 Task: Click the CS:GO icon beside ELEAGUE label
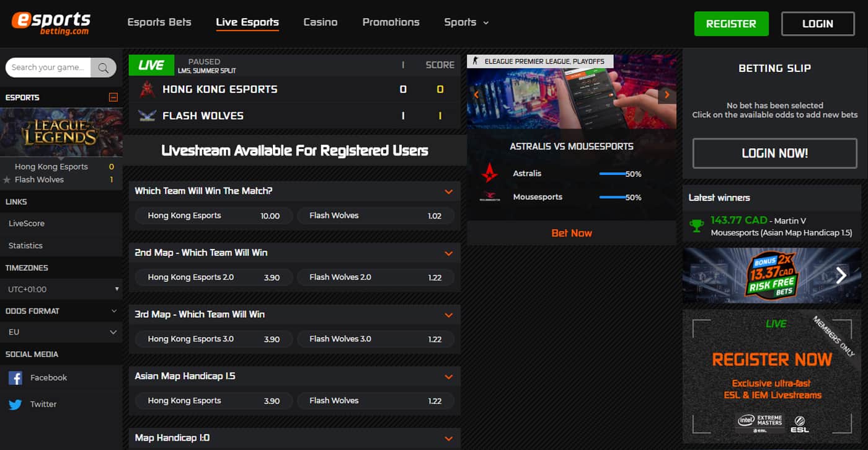pos(476,61)
